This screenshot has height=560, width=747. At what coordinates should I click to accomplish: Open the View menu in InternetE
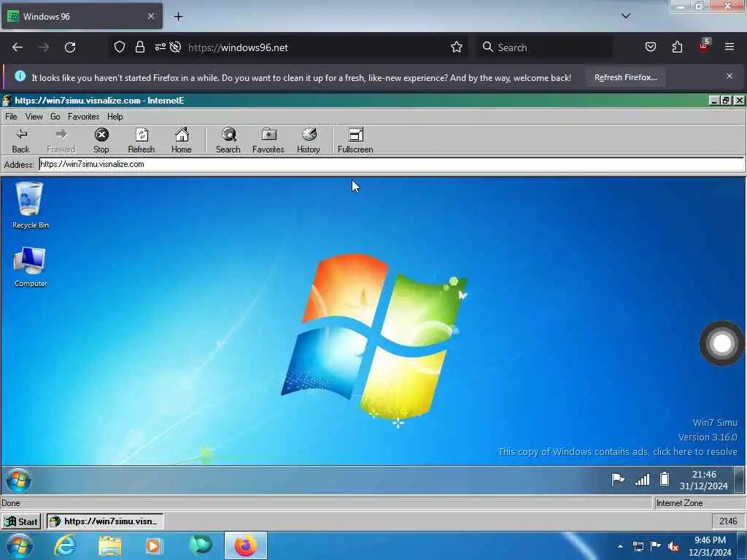(x=34, y=117)
